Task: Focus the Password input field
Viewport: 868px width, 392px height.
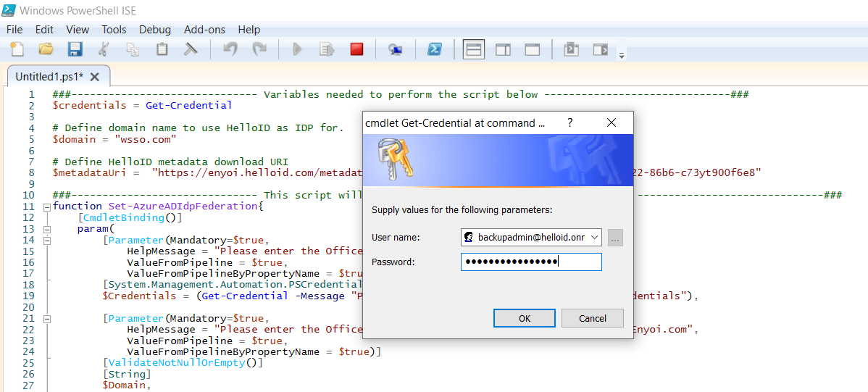Action: coord(531,262)
